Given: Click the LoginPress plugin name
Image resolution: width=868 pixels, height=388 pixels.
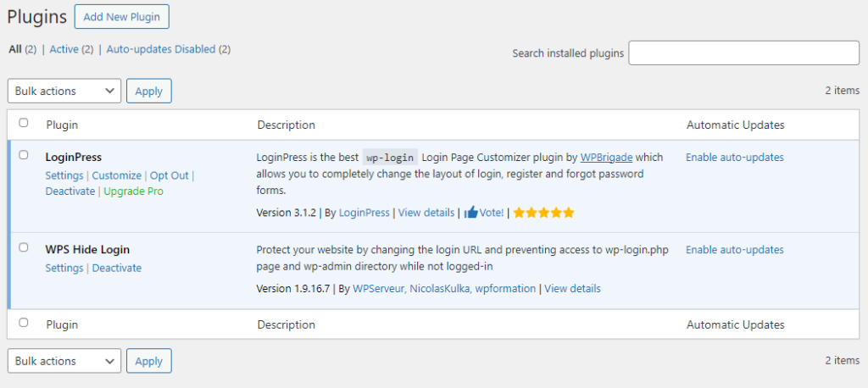Looking at the screenshot, I should tap(74, 158).
